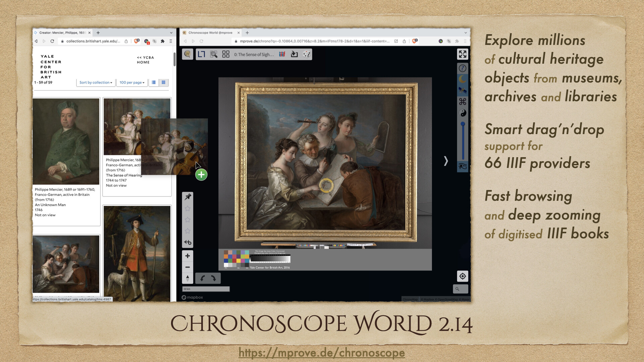Zoom out with the minus button
The width and height of the screenshot is (644, 362).
[187, 267]
